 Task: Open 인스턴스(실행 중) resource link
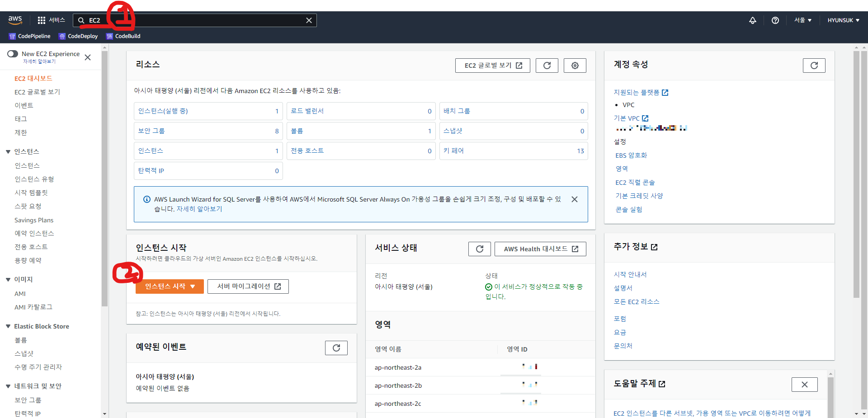point(163,111)
